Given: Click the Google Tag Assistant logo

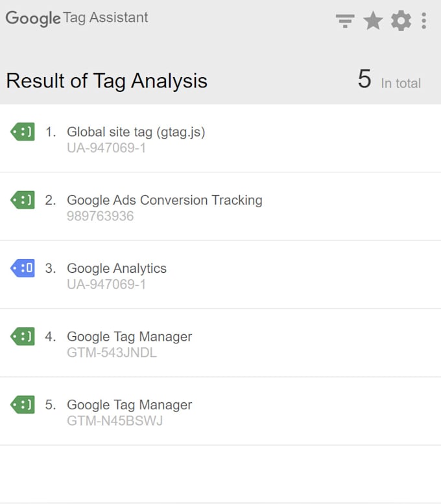Looking at the screenshot, I should 77,18.
